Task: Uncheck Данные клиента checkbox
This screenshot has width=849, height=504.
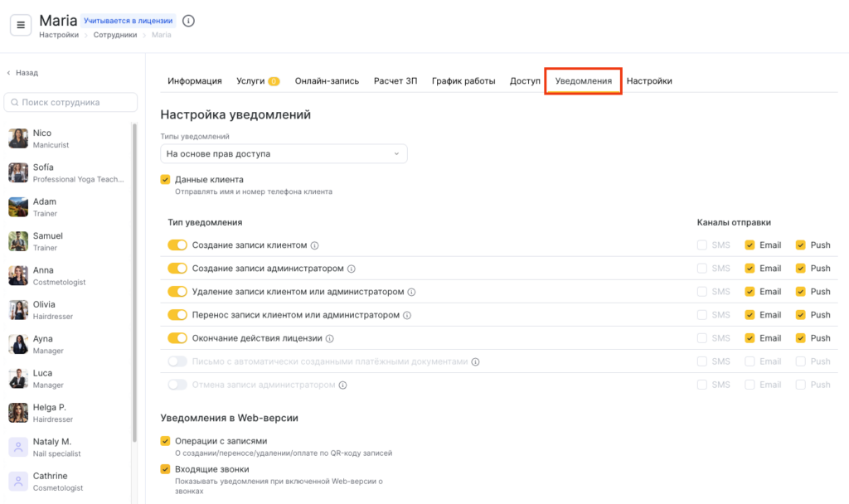Action: click(x=165, y=179)
